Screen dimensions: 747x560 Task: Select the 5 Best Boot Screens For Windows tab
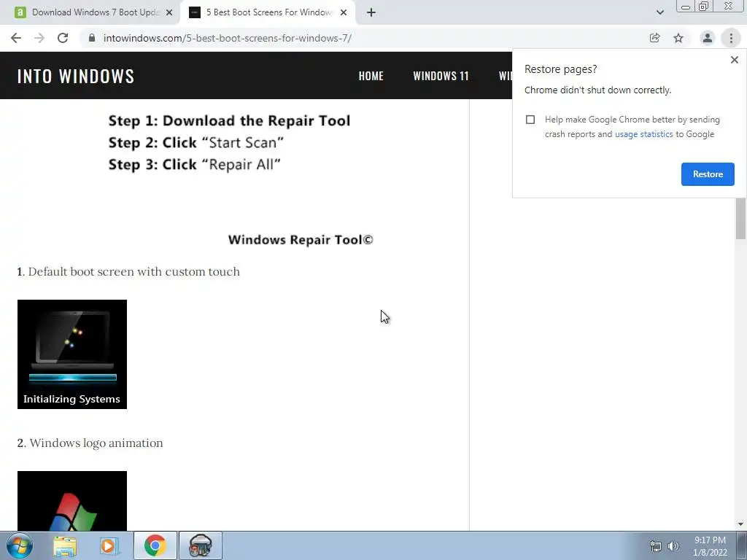268,12
